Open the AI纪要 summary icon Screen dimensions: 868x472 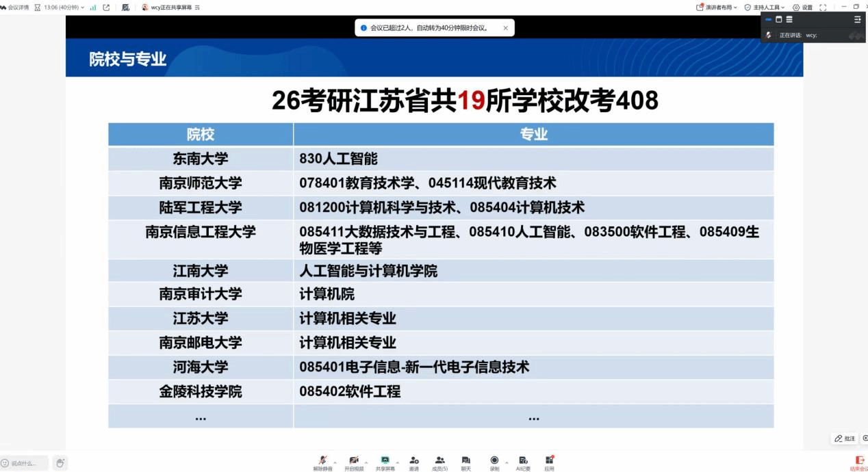[523, 461]
